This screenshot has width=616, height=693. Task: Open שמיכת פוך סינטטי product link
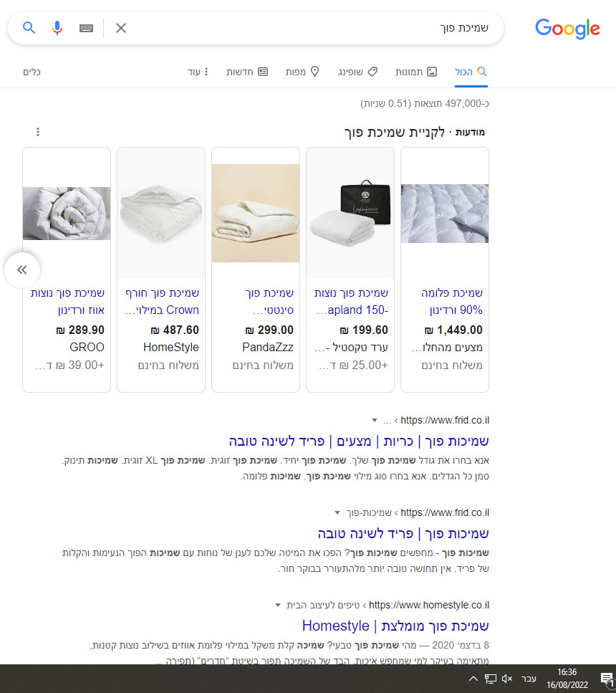[269, 302]
